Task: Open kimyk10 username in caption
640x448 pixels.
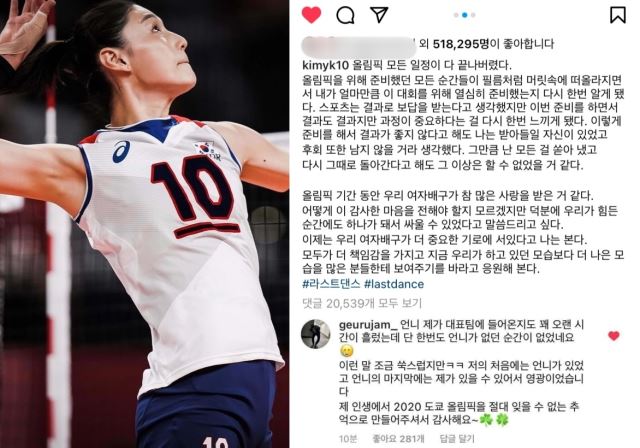Action: click(x=325, y=65)
